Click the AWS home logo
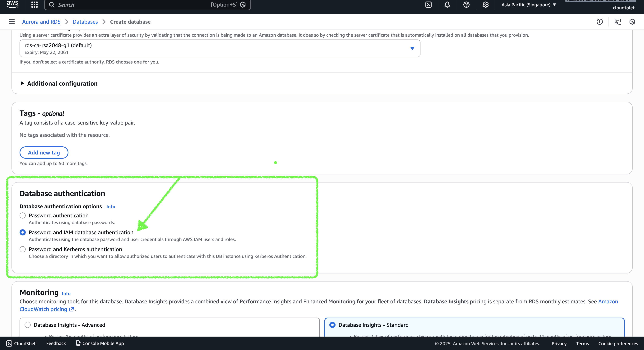The image size is (644, 350). tap(12, 5)
